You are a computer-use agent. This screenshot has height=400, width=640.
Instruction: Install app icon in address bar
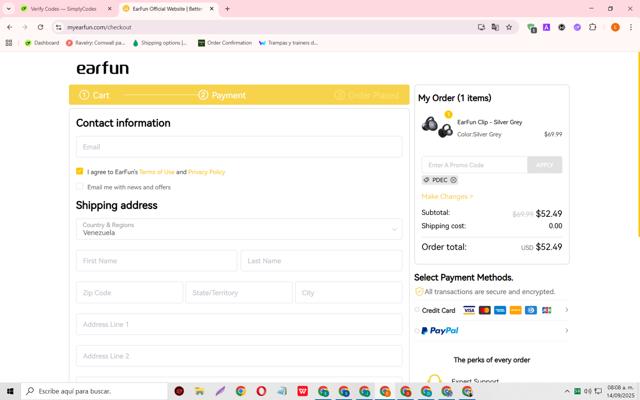[x=481, y=27]
